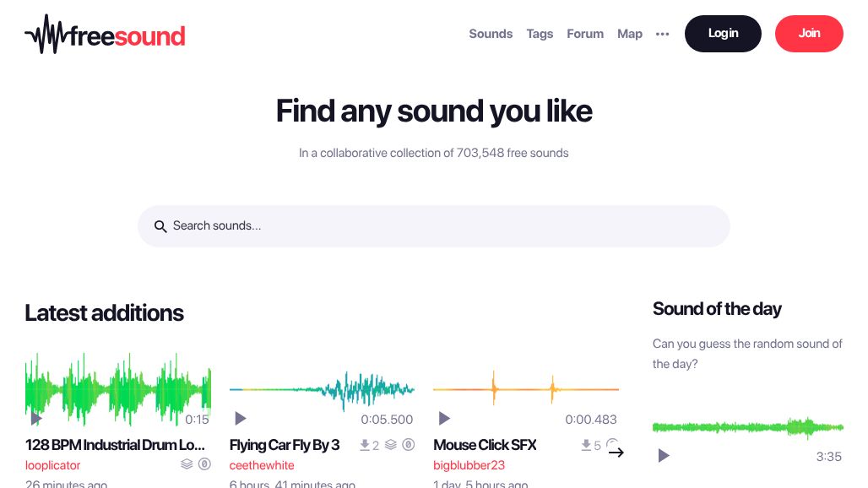
Task: Open the Flying Car Fly By 3 title
Action: pyautogui.click(x=285, y=445)
